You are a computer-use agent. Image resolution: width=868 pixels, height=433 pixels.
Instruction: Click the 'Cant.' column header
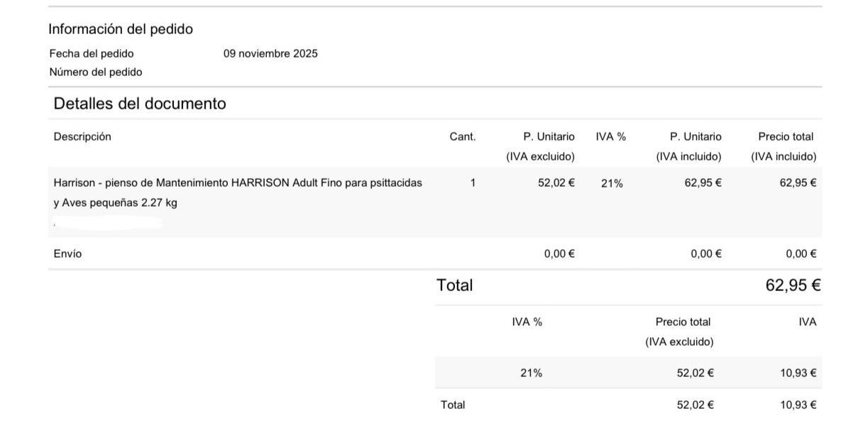point(463,136)
